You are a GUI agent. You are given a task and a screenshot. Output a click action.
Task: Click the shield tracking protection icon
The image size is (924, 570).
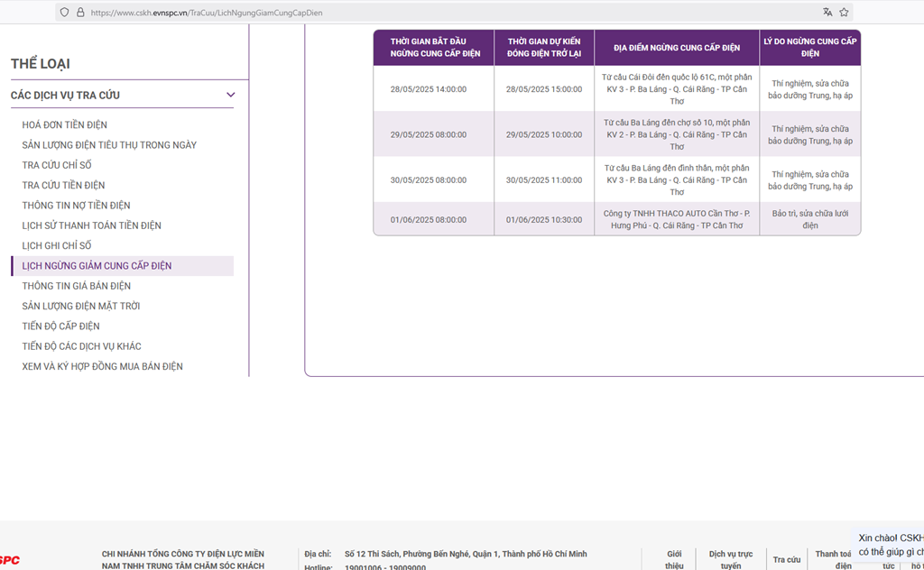(x=65, y=13)
